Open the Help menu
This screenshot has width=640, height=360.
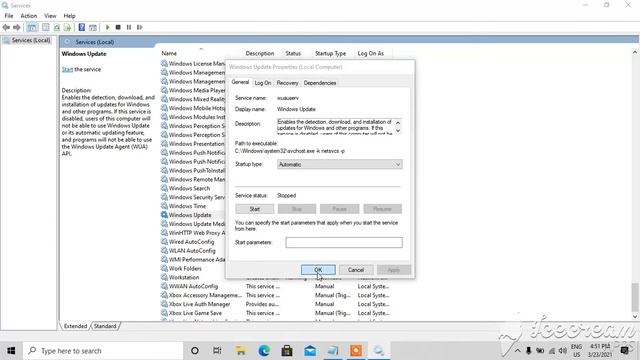pos(69,16)
